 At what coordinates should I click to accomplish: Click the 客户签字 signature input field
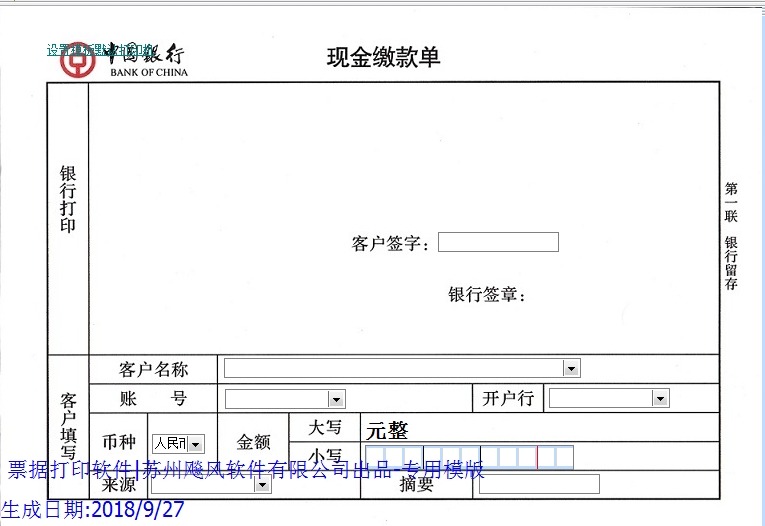click(497, 242)
